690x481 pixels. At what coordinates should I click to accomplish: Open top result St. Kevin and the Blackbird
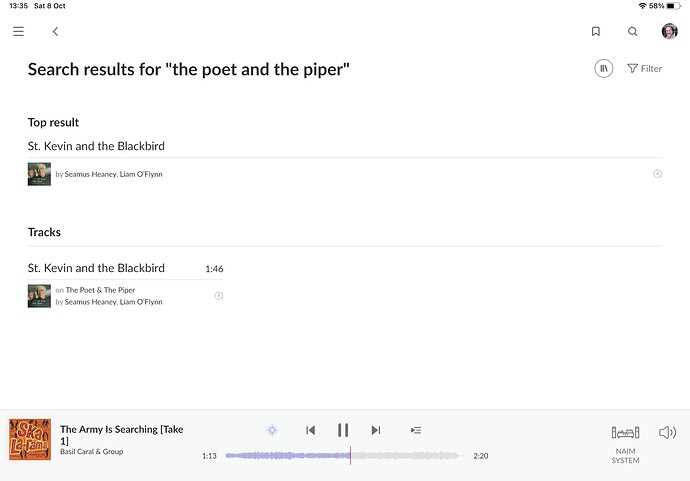pos(96,146)
